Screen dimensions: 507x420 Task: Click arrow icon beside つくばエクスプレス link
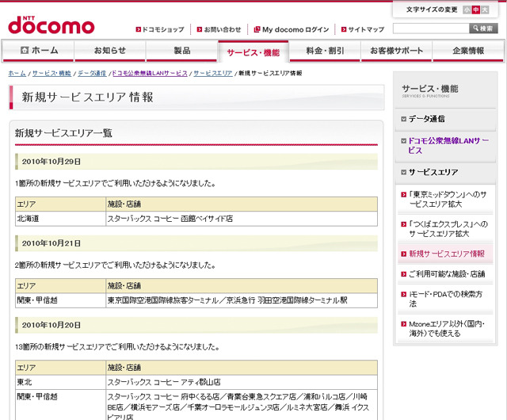403,224
